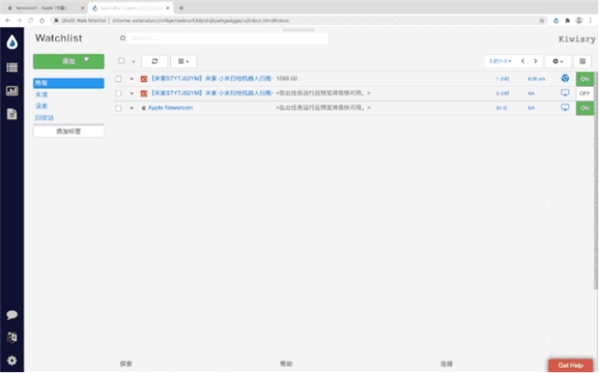Click the Distill water-drop logo in sidebar
This screenshot has width=600, height=373.
12,42
